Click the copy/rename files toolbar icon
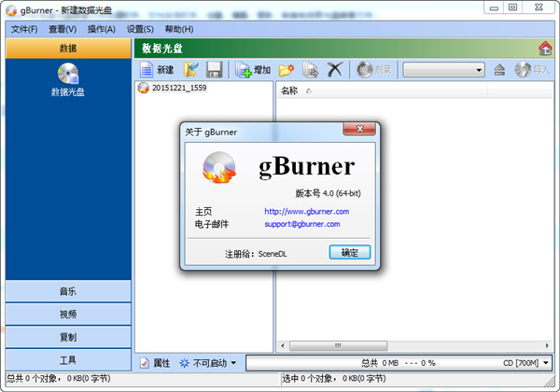Screen dimensions: 560x392 click(311, 70)
